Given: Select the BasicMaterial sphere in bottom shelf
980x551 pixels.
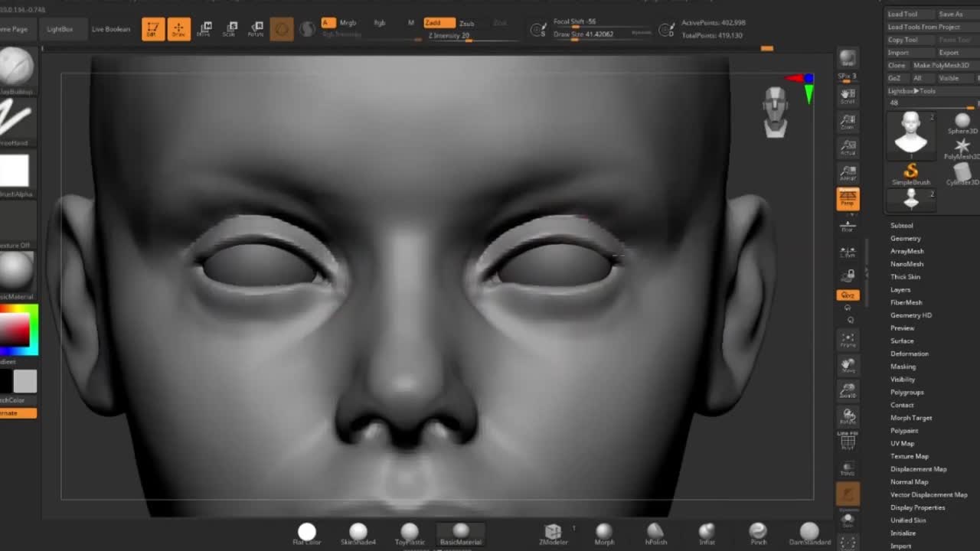Looking at the screenshot, I should pos(461,533).
